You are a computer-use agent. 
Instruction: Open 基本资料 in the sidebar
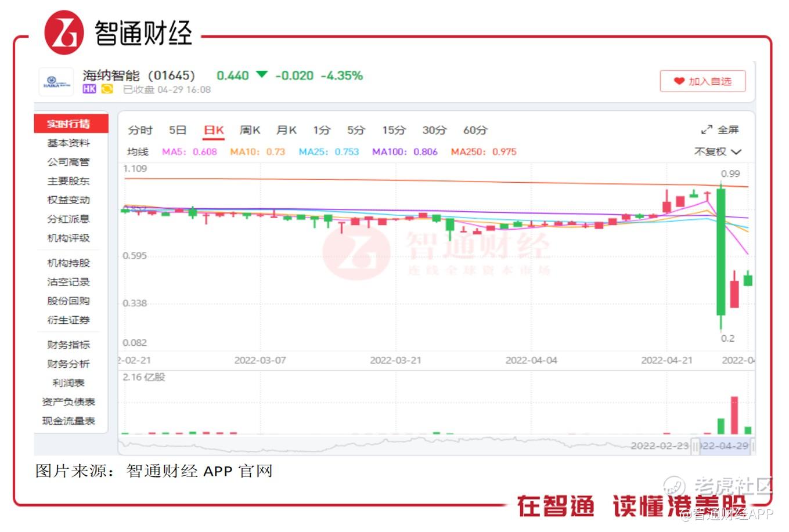[x=69, y=143]
